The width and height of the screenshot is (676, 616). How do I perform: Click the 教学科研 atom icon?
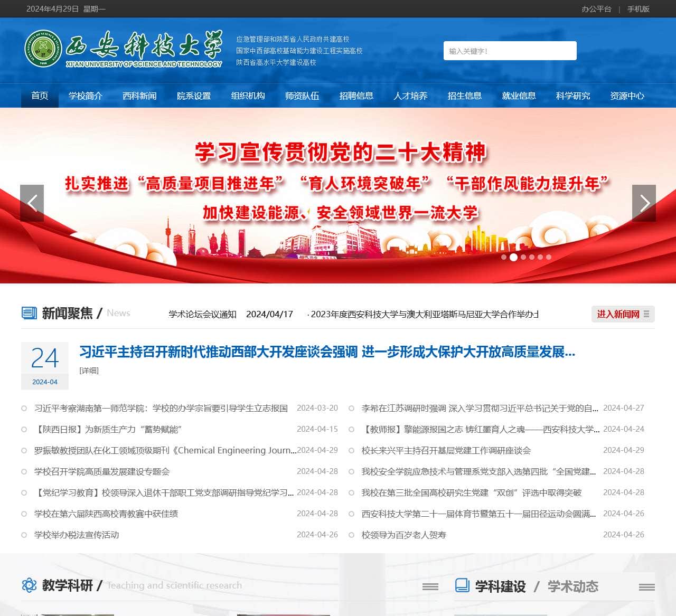tap(29, 585)
